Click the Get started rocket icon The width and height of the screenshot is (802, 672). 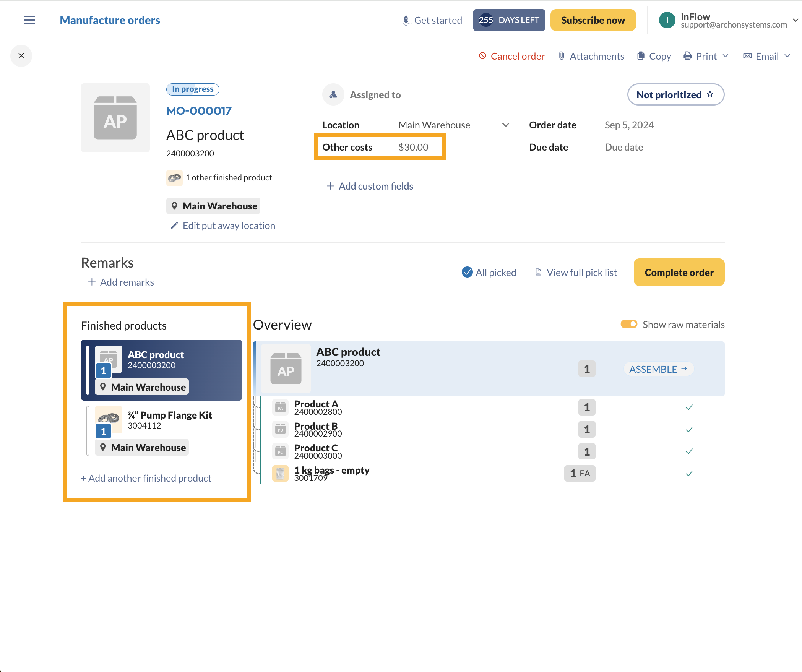(x=406, y=20)
